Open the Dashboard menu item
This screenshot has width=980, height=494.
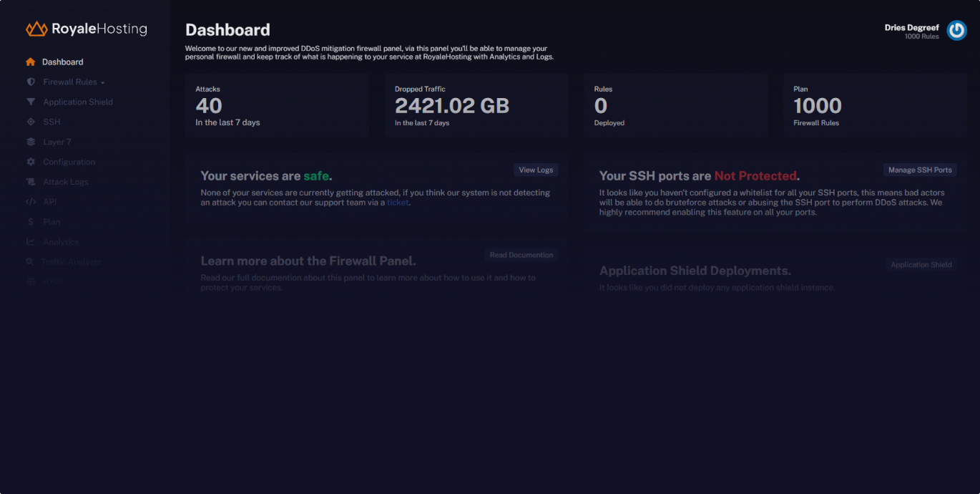pyautogui.click(x=63, y=62)
